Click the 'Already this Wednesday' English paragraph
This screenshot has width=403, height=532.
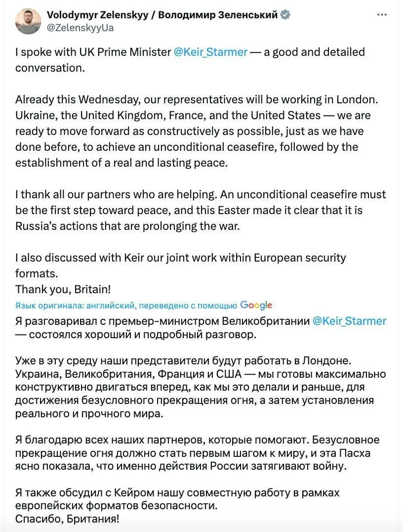tap(197, 131)
